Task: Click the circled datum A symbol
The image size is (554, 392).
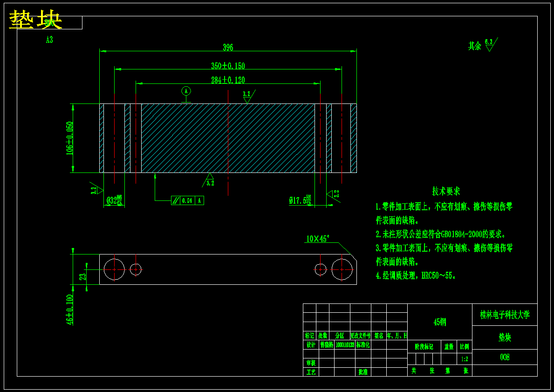Action: click(x=186, y=91)
